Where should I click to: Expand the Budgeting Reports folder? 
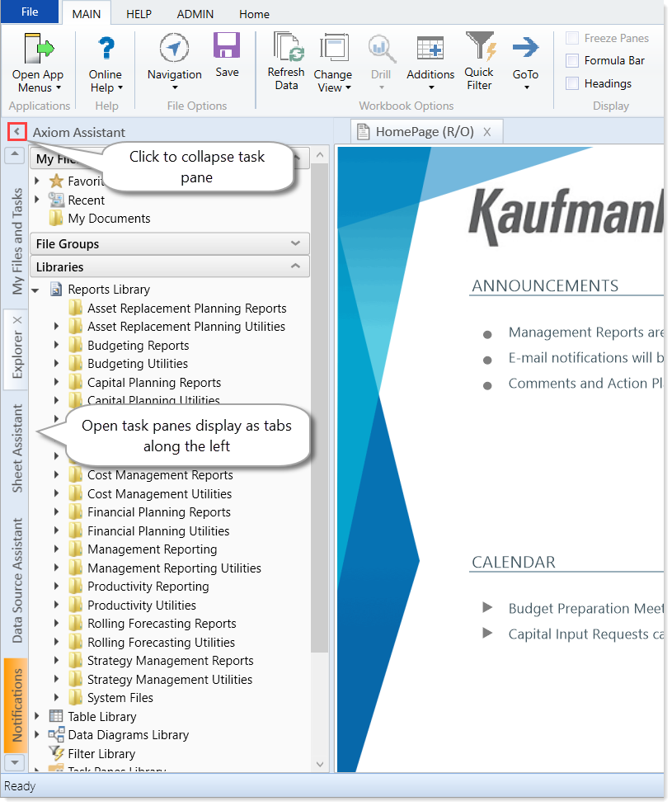[x=57, y=346]
